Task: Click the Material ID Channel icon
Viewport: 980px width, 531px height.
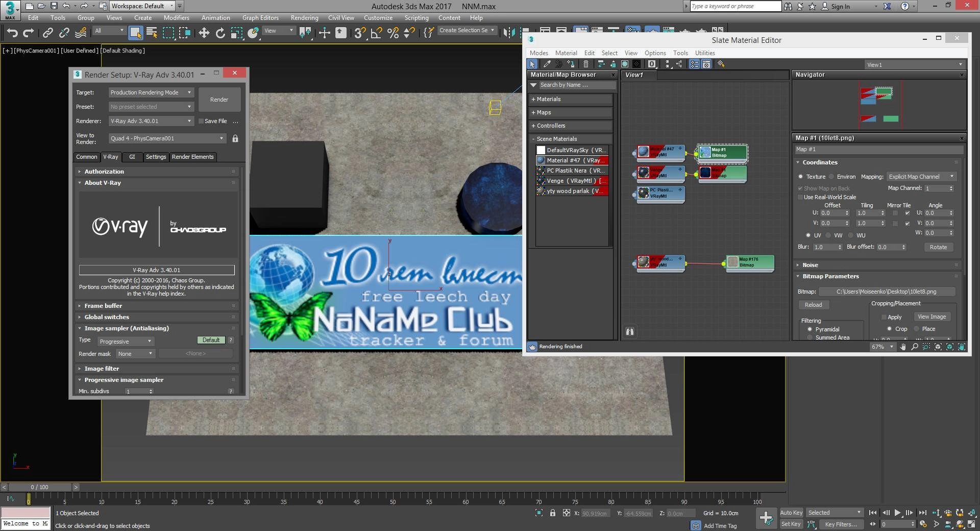Action: coord(652,64)
